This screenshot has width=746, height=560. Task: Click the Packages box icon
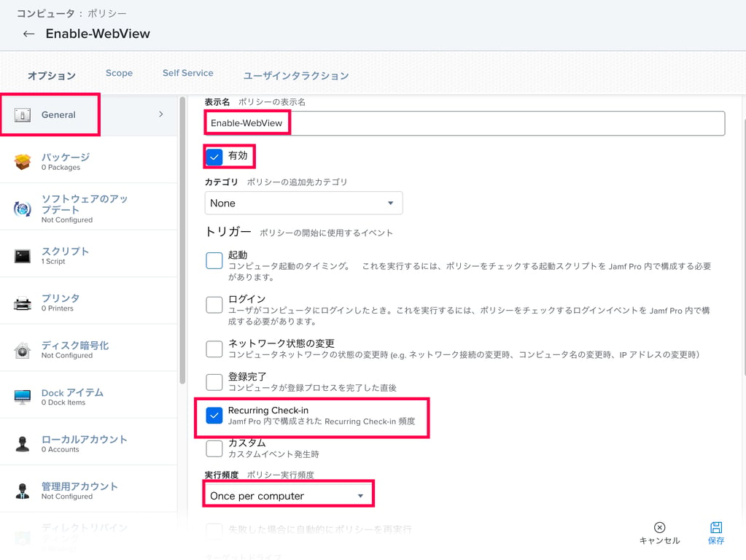pos(23,162)
